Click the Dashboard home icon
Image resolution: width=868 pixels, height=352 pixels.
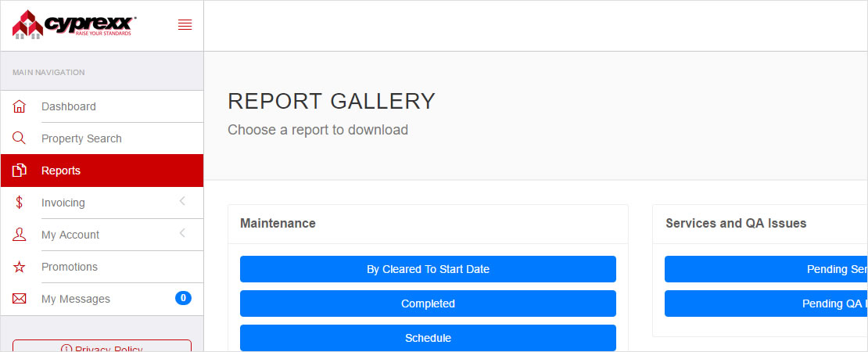click(x=20, y=106)
